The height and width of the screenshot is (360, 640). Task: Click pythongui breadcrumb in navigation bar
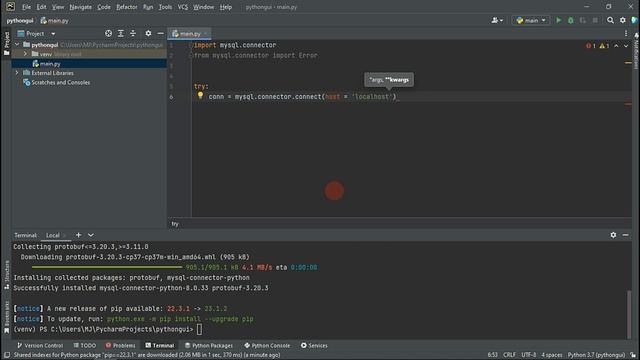(20, 20)
